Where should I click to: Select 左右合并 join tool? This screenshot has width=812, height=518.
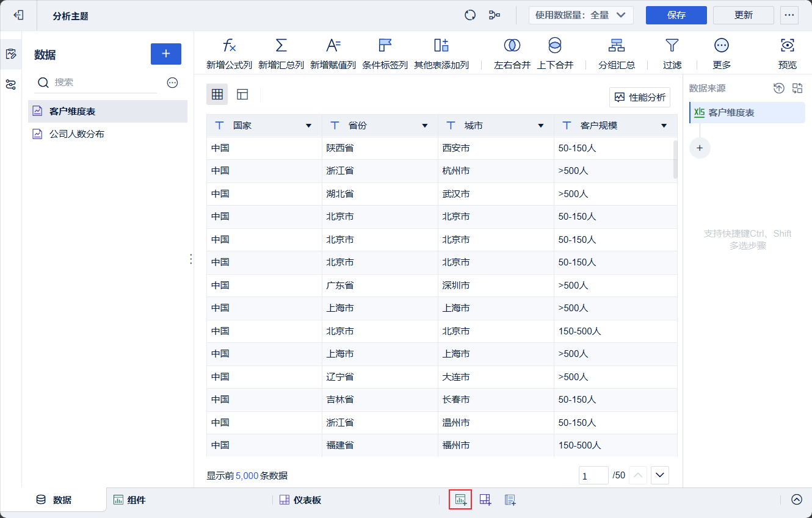[512, 54]
